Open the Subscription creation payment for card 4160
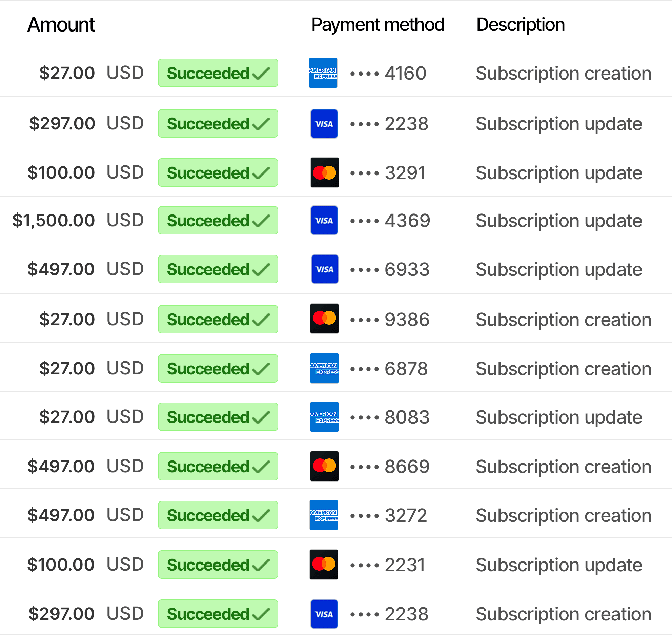672x635 pixels. coord(563,73)
